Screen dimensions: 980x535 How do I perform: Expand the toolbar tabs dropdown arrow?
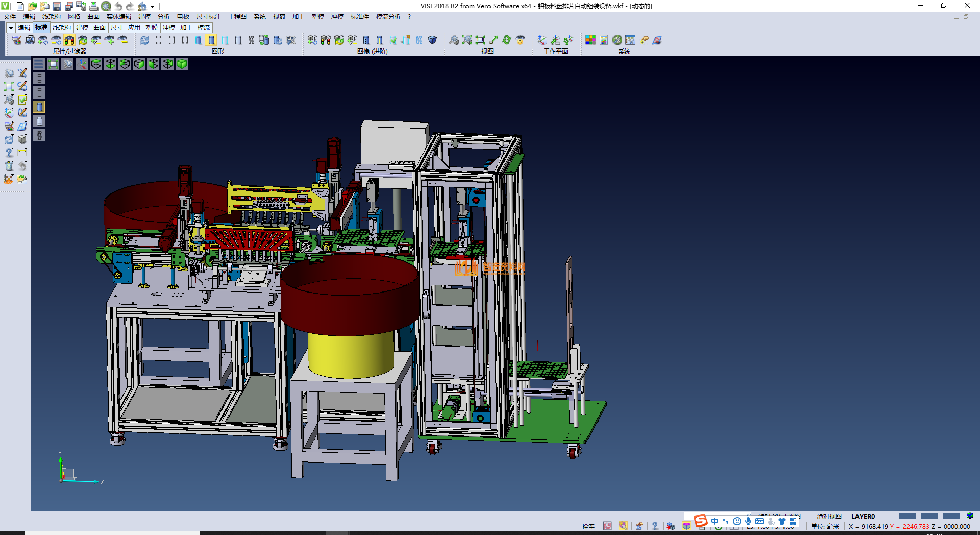(x=10, y=28)
